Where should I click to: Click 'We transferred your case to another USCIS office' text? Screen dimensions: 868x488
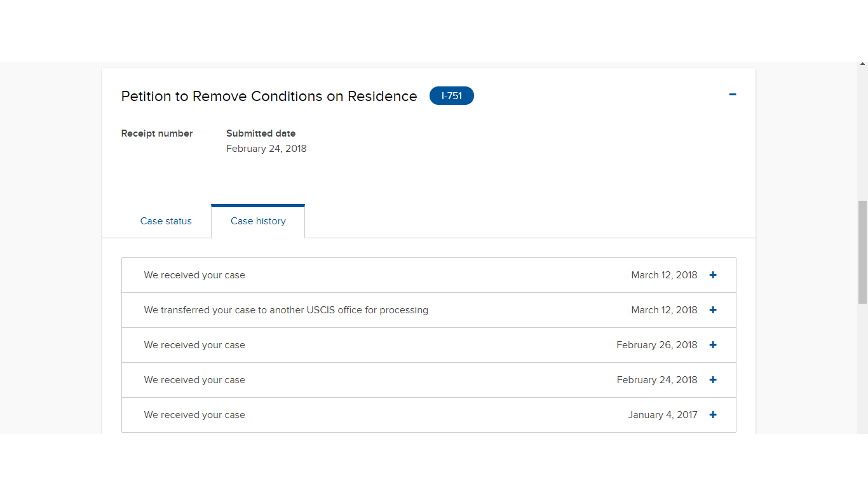click(x=286, y=310)
